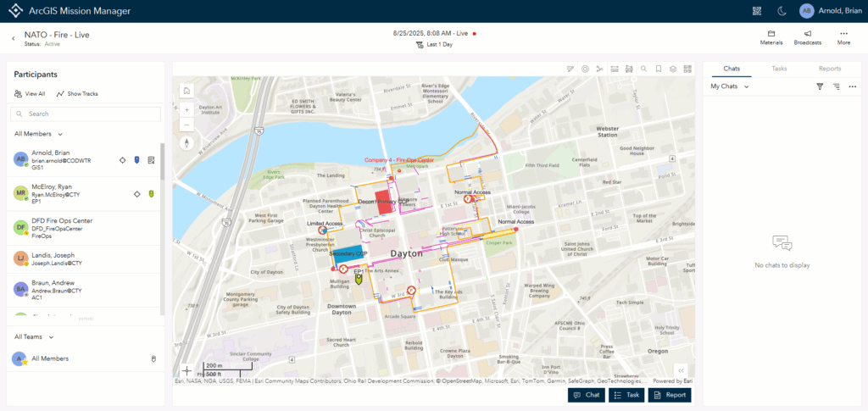
Task: Open the My Chats dropdown
Action: point(730,86)
